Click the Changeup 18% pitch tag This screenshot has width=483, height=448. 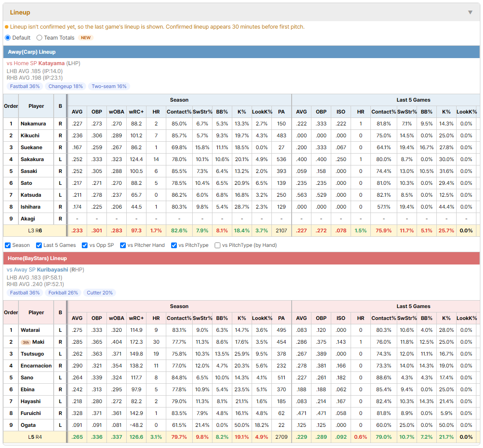click(66, 86)
